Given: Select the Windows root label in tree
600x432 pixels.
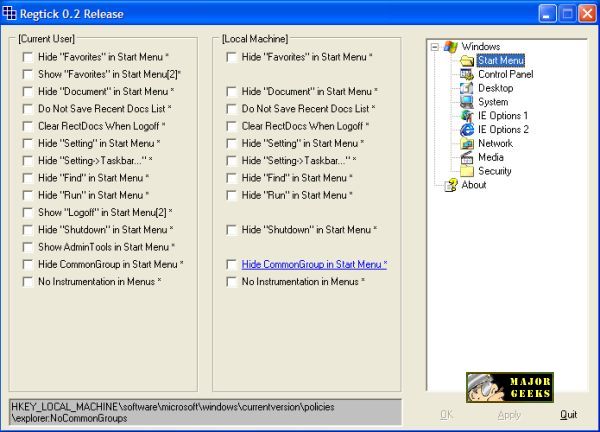Looking at the screenshot, I should pyautogui.click(x=481, y=47).
